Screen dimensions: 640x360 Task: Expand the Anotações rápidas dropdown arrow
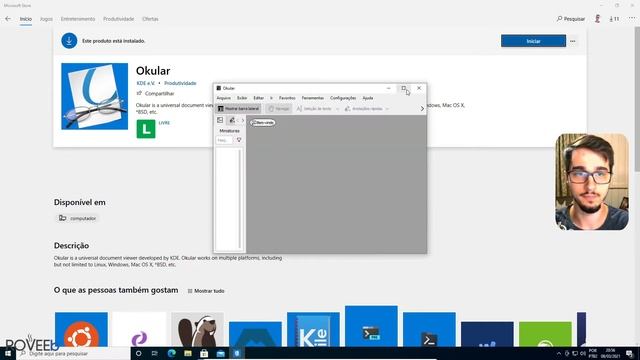387,109
